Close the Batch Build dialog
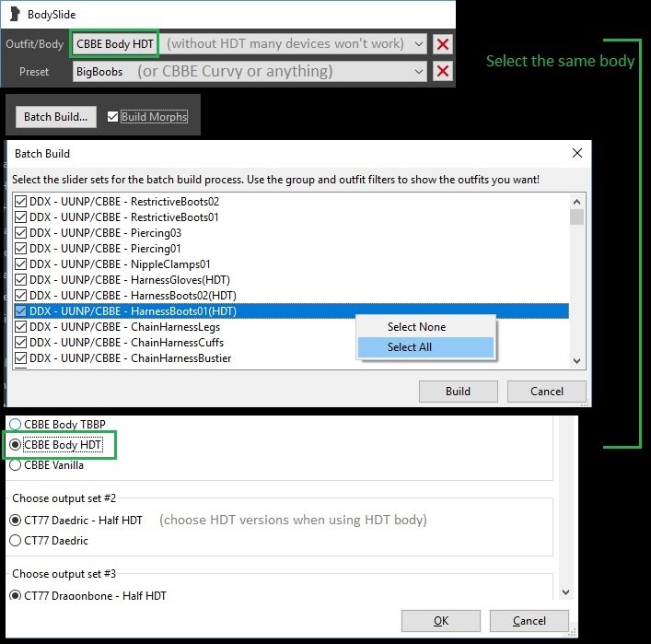The width and height of the screenshot is (651, 644). coord(576,153)
